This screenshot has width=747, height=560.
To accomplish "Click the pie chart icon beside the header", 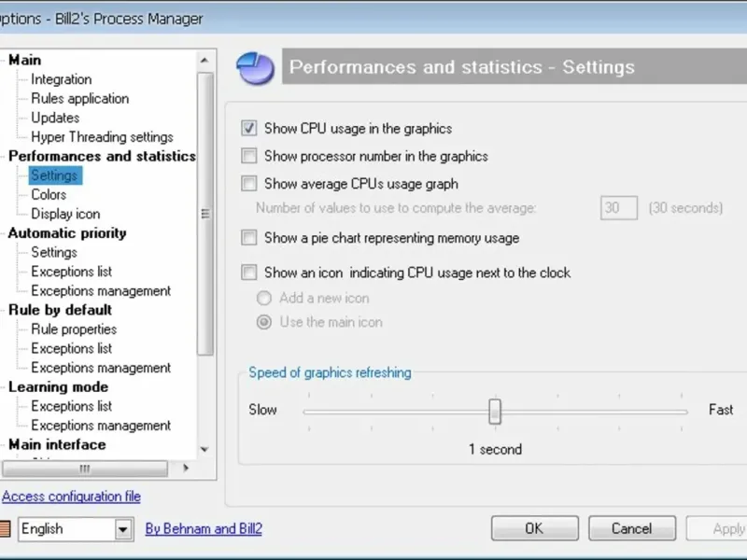I will [x=255, y=68].
